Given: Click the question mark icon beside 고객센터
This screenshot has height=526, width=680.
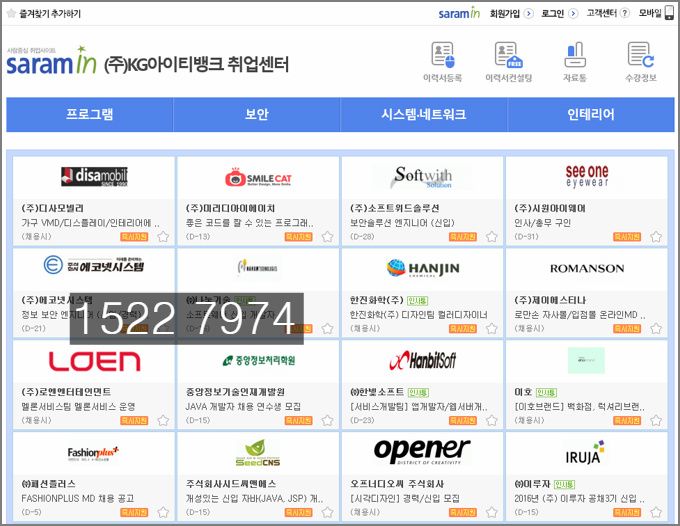Looking at the screenshot, I should click(x=624, y=13).
